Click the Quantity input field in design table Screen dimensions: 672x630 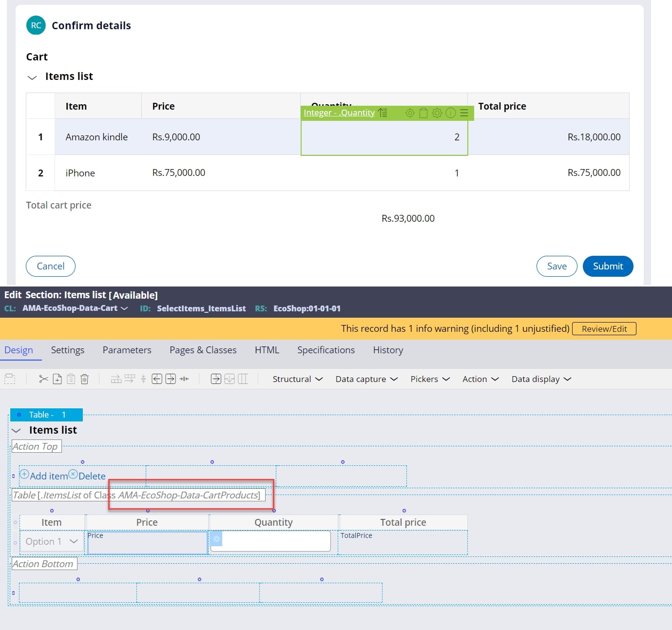coord(271,541)
